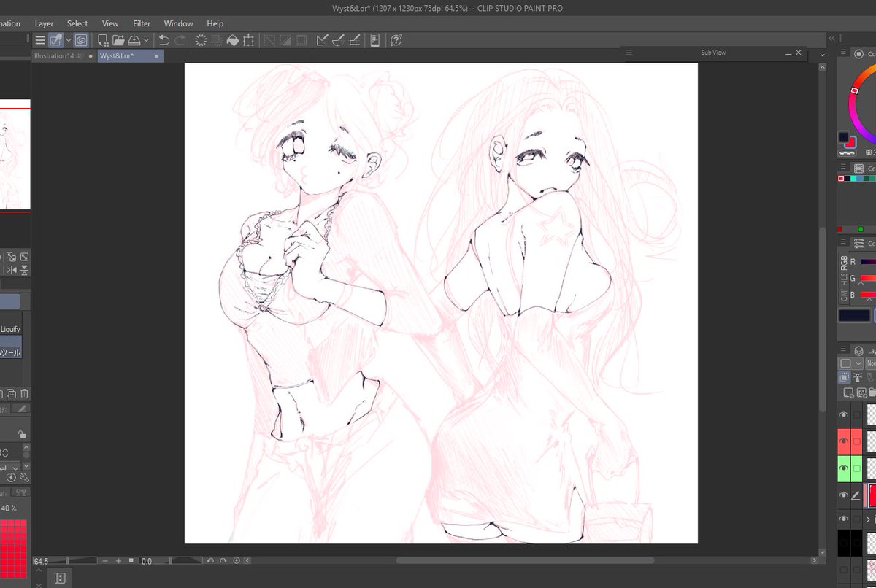Click the trash delete sub tool icon
The height and width of the screenshot is (588, 876).
click(x=23, y=394)
